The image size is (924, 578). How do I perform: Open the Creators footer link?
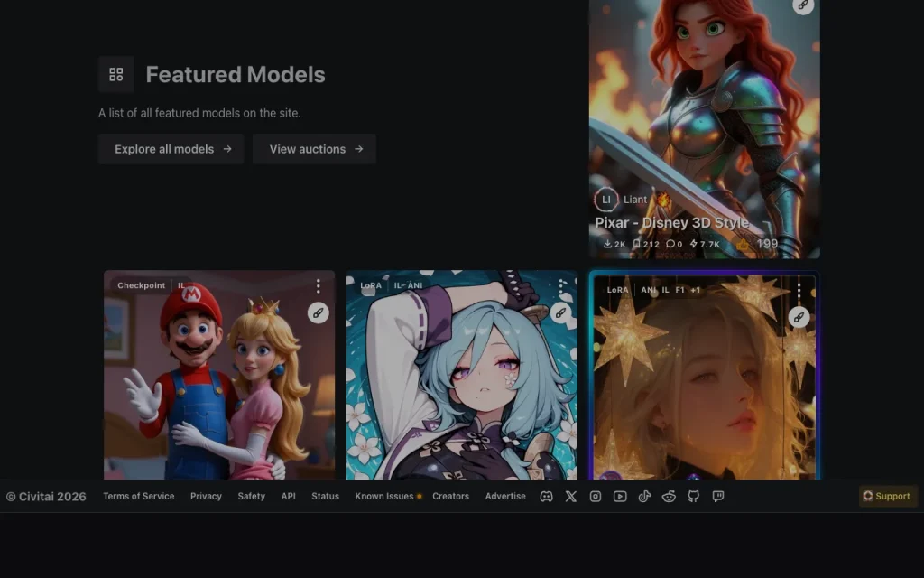451,497
